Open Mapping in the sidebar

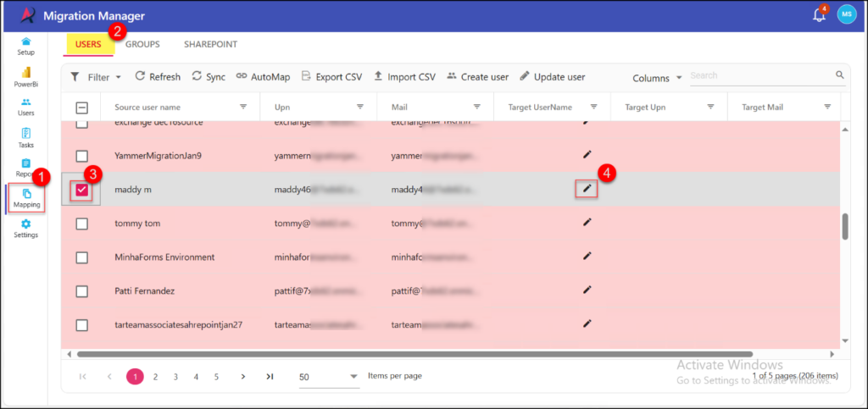click(x=26, y=199)
